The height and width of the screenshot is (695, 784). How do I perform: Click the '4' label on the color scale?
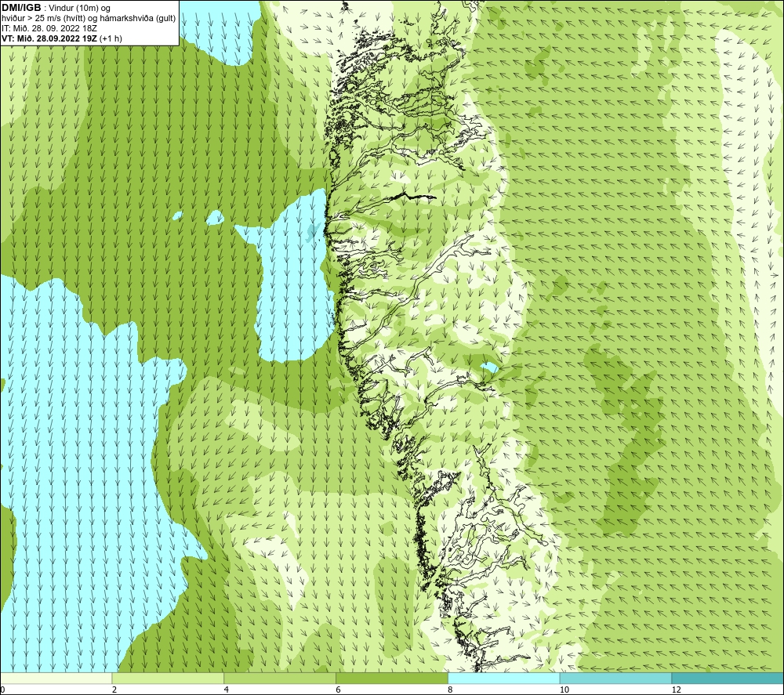click(x=227, y=690)
